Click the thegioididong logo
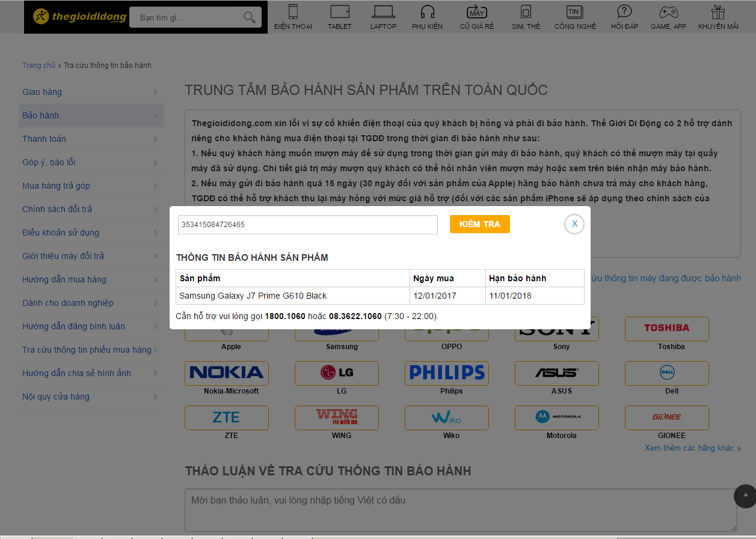This screenshot has width=756, height=539. pos(79,17)
